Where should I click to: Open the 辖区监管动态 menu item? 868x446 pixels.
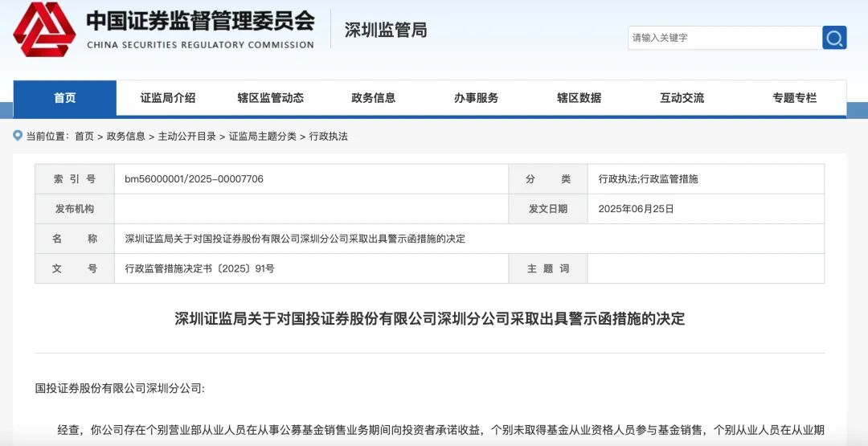[271, 98]
